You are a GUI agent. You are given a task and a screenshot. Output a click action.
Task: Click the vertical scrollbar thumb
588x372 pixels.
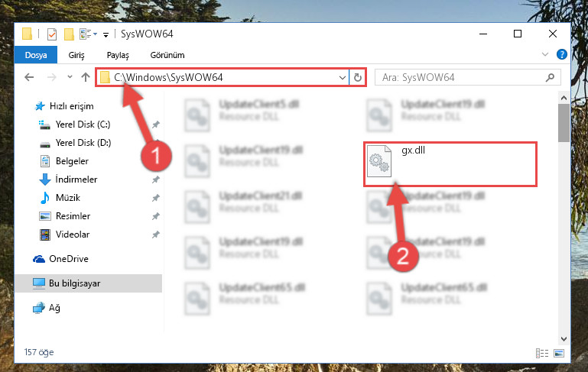click(x=564, y=123)
